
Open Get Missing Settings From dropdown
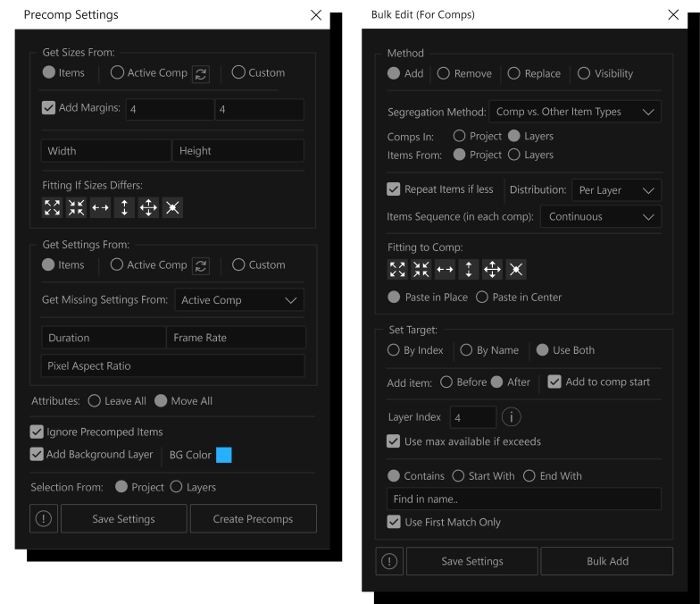[239, 300]
